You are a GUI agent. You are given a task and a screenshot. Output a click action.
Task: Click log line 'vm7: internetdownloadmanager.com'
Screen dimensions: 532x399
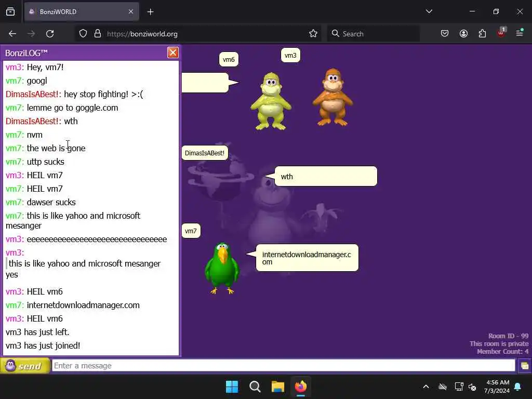pos(73,305)
